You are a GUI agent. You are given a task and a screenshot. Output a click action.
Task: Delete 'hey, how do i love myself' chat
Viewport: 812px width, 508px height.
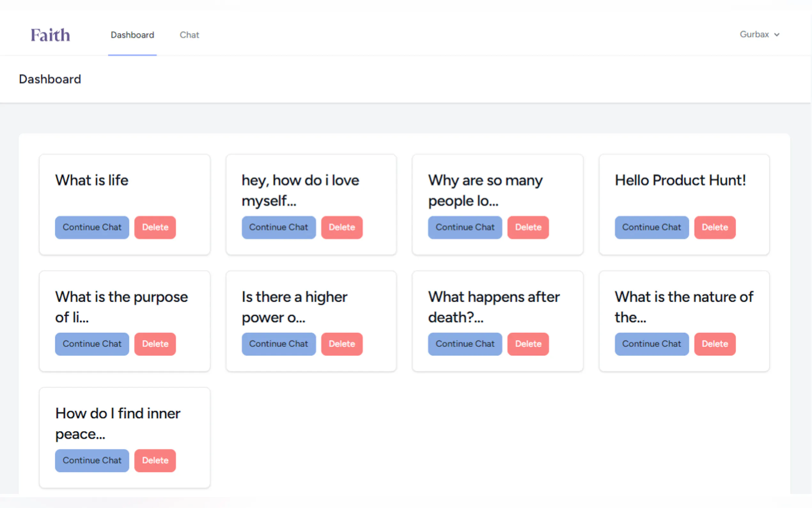[x=341, y=227]
